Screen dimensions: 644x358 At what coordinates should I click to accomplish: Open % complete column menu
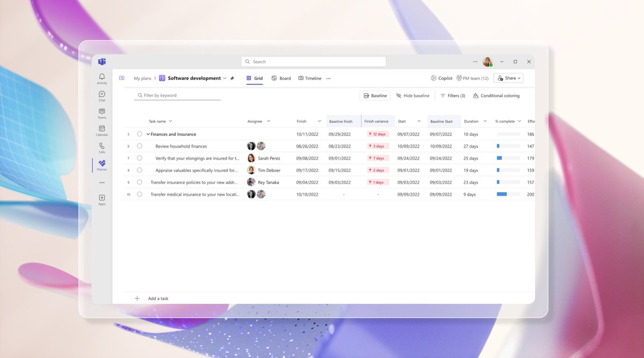point(519,121)
